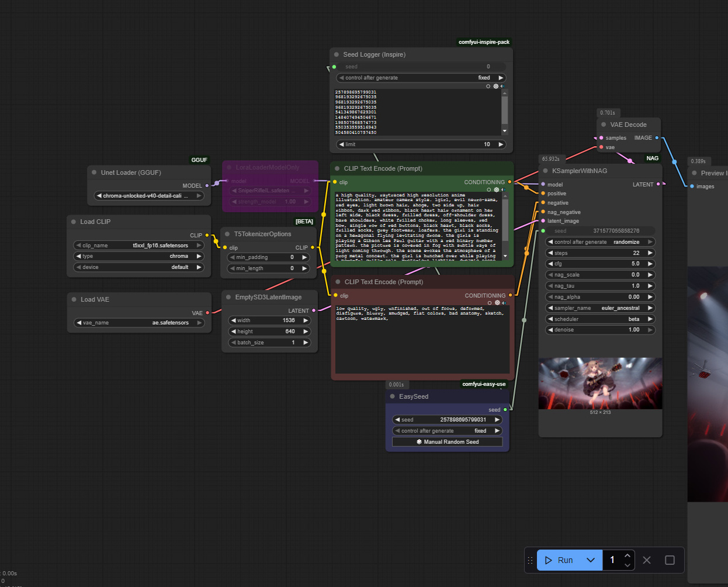Click the denoise 1.00 value field
728x587 pixels.
pos(600,330)
